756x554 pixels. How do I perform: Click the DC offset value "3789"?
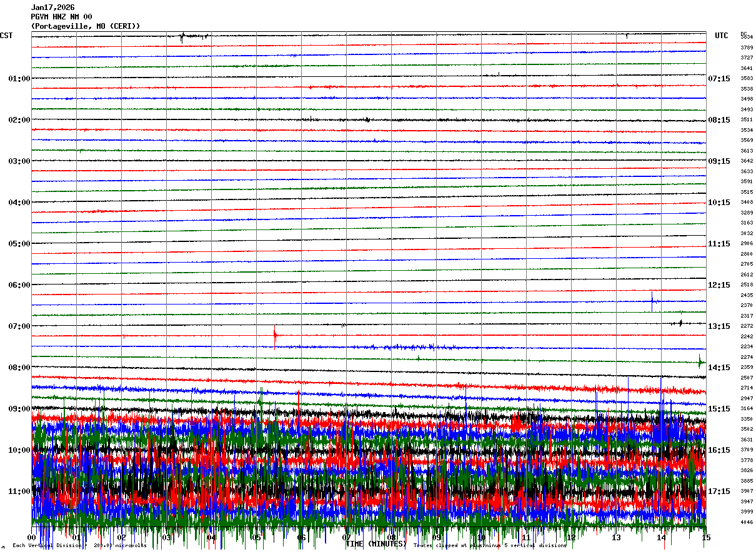pos(747,48)
